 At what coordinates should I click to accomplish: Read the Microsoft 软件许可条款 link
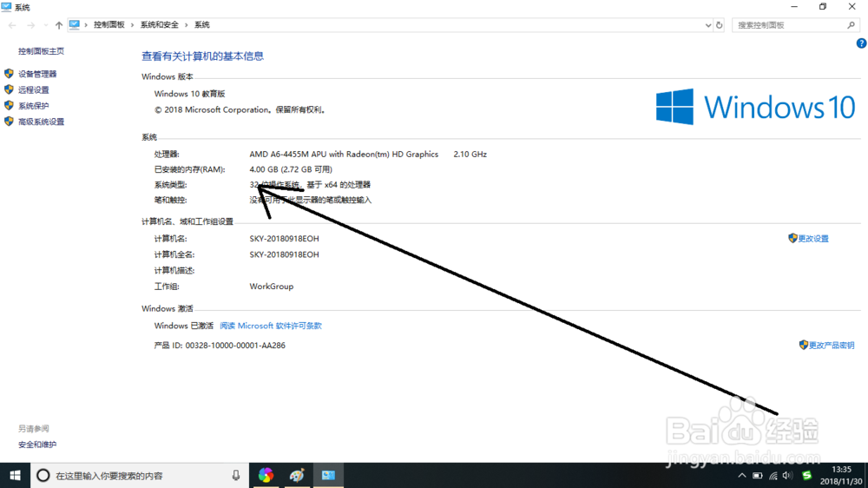271,326
